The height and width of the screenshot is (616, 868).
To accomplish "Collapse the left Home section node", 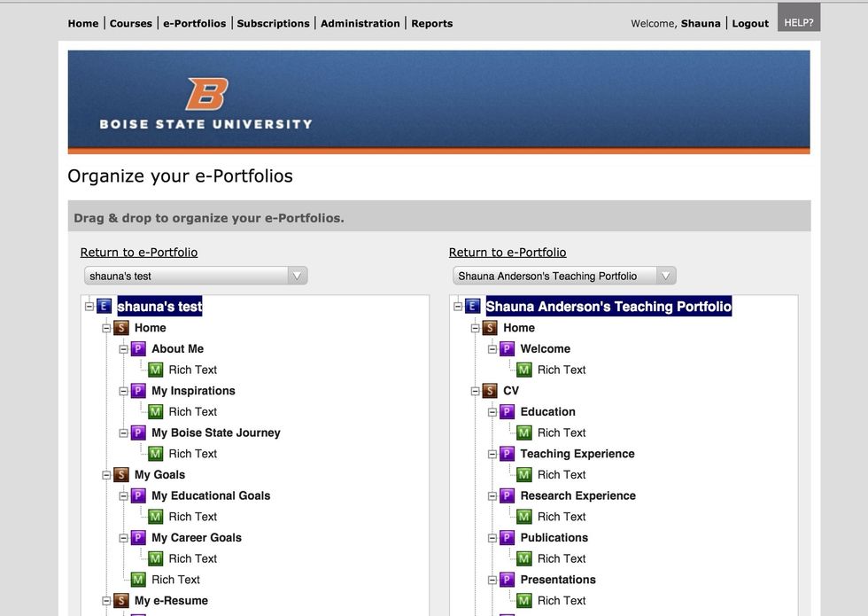I will tap(106, 328).
